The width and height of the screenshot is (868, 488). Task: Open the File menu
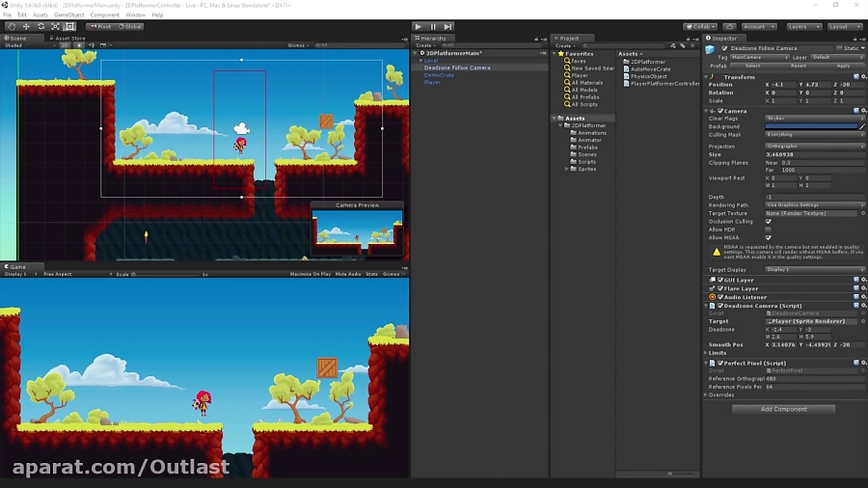point(7,14)
